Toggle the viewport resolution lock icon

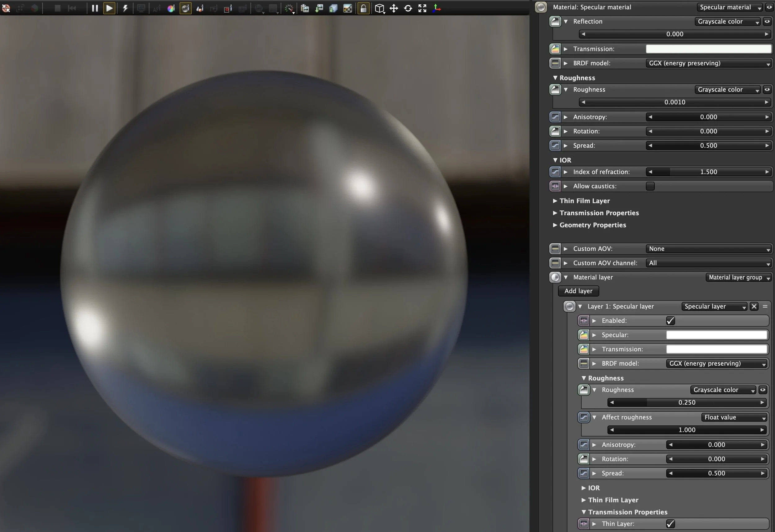pyautogui.click(x=364, y=8)
